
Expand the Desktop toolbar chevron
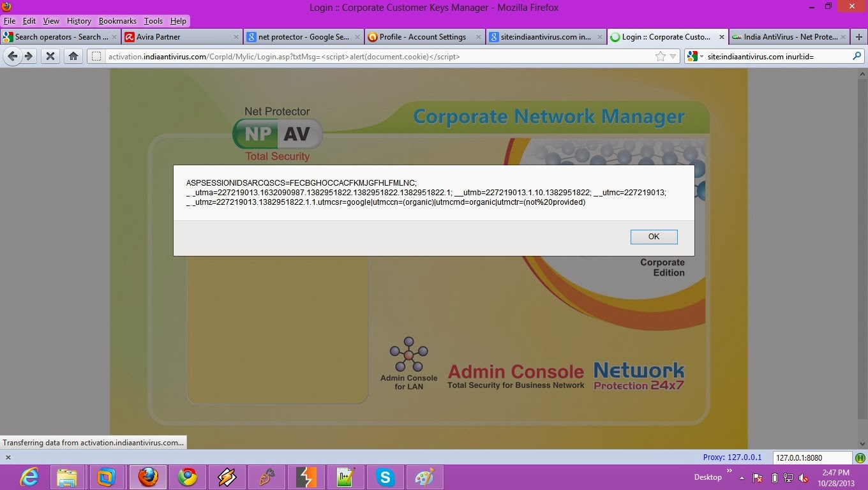pyautogui.click(x=730, y=471)
